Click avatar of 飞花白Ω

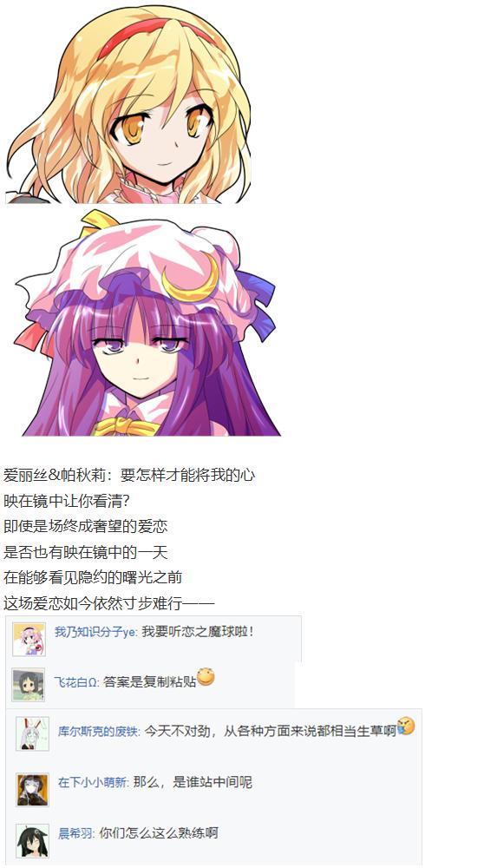tap(29, 685)
